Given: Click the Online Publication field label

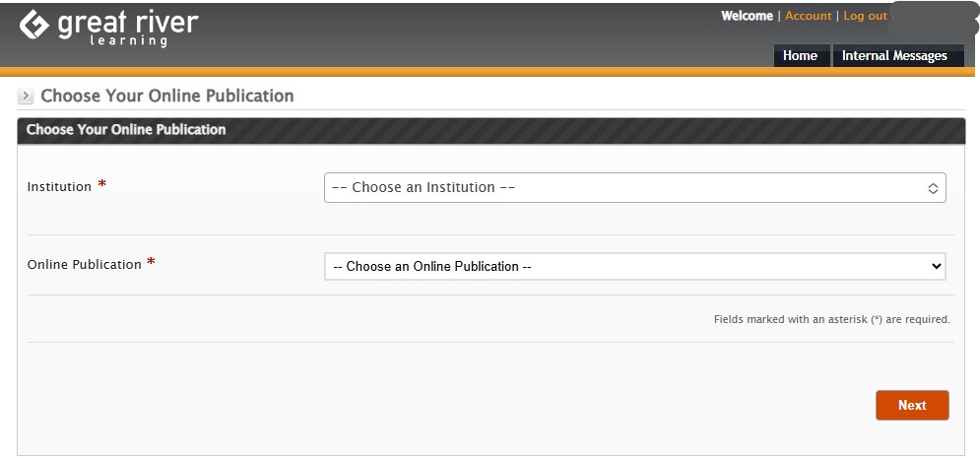Looking at the screenshot, I should [85, 264].
